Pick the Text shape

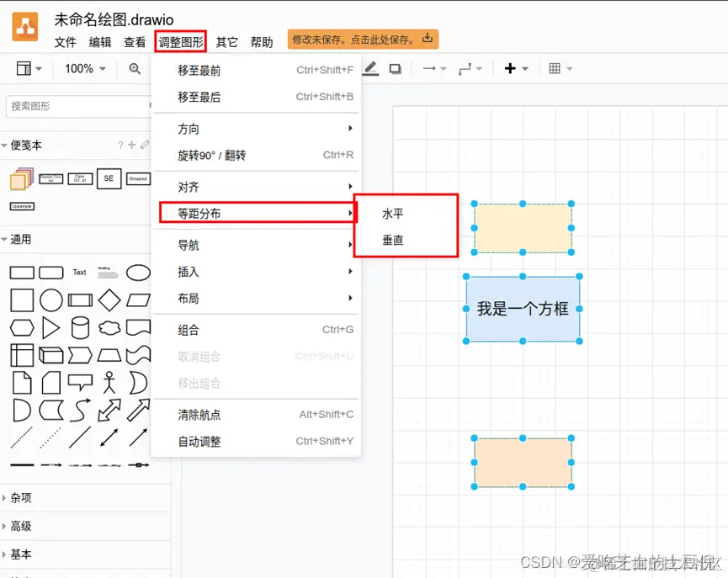point(79,273)
